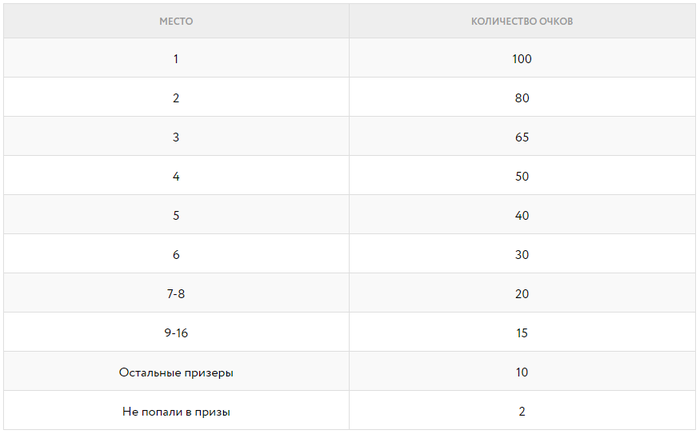Screen dimensions: 700x434
Task: Click the 20 points cell
Action: pos(521,294)
